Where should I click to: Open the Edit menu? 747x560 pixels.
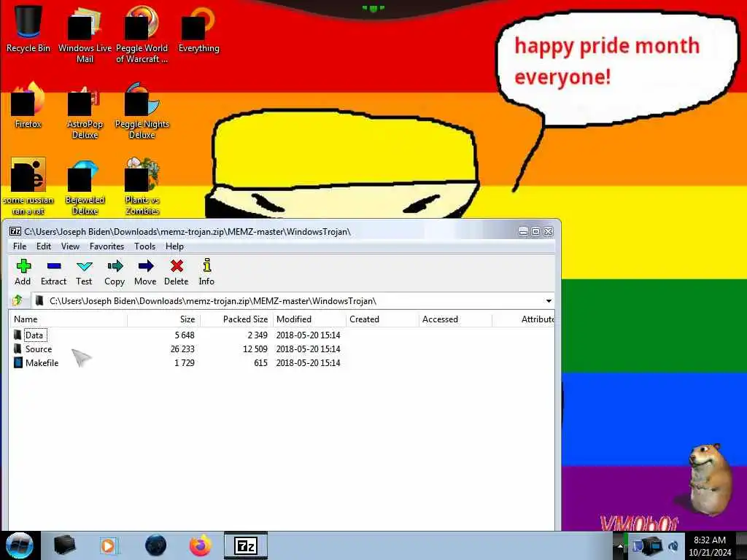pyautogui.click(x=43, y=246)
